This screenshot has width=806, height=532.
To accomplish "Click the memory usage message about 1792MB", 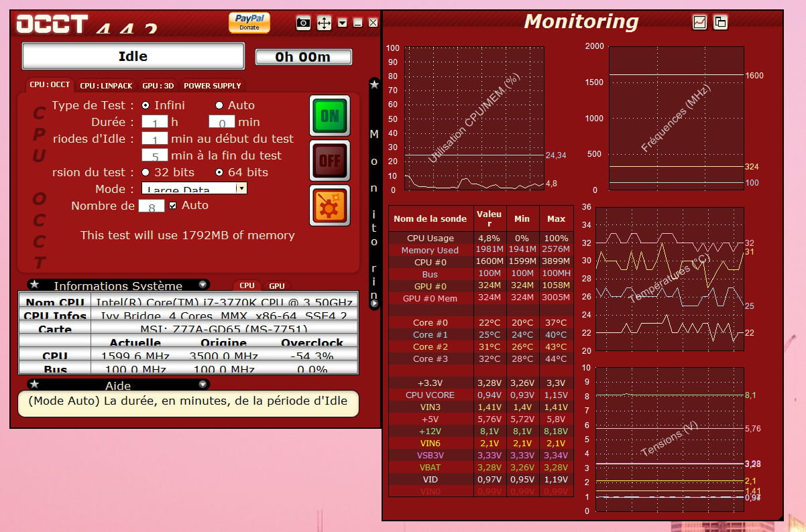I will 187,235.
